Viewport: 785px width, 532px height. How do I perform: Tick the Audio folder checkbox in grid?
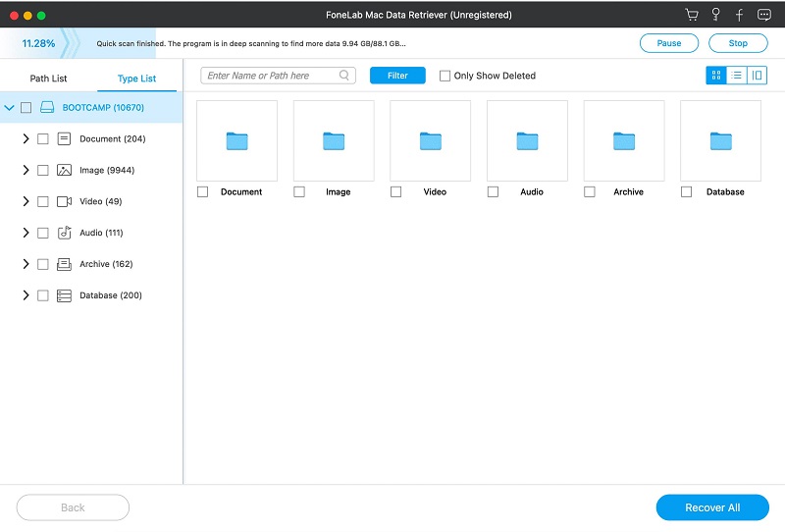pyautogui.click(x=494, y=191)
